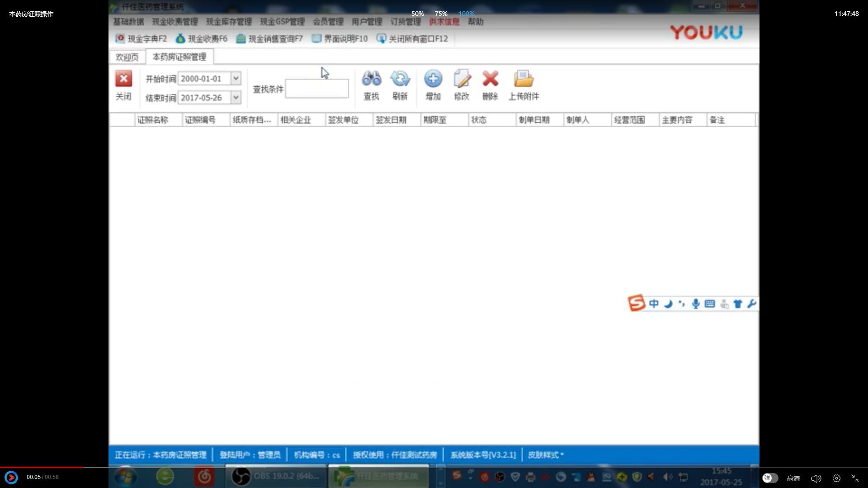868x488 pixels.
Task: Click the video player play button
Action: [11, 477]
